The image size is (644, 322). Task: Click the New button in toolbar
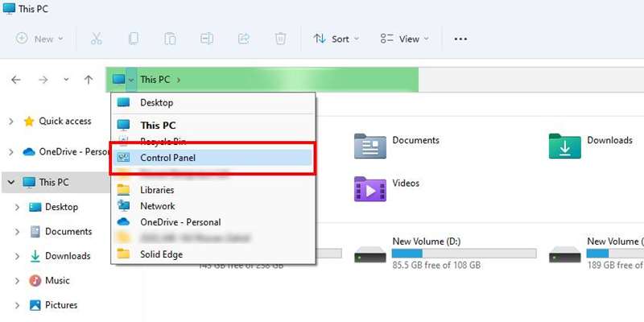pyautogui.click(x=39, y=39)
